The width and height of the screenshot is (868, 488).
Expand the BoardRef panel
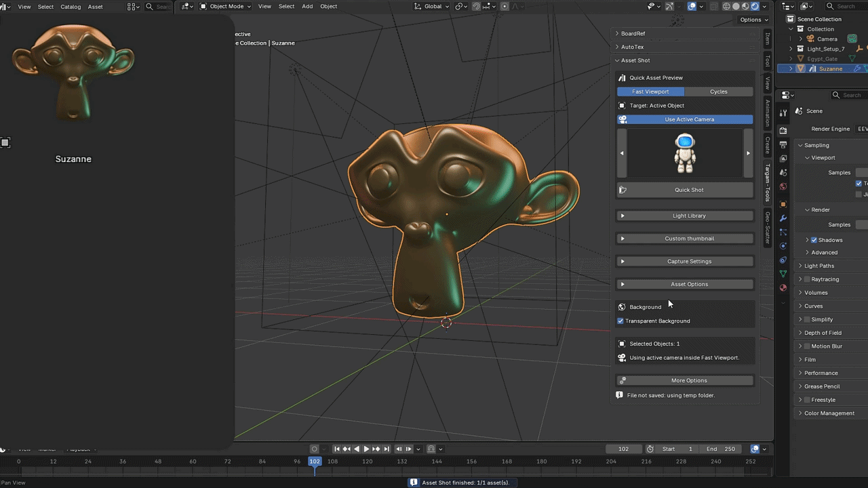click(x=685, y=33)
